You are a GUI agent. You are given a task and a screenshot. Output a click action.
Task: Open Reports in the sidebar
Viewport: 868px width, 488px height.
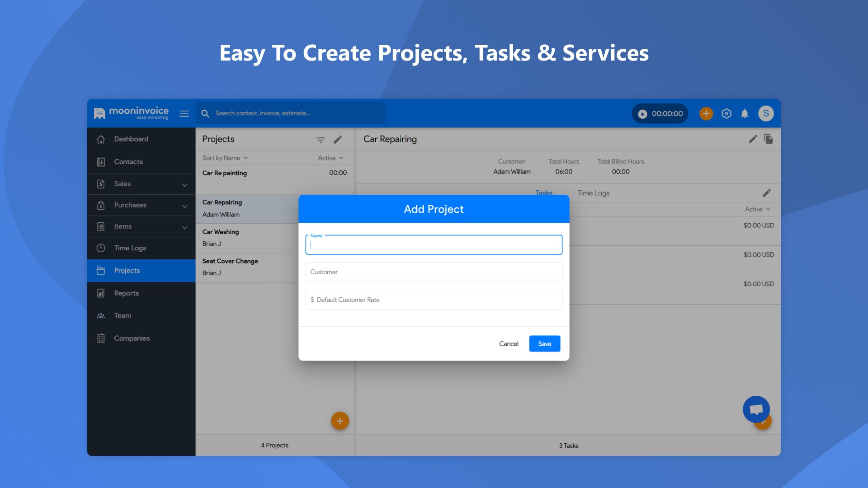(127, 293)
